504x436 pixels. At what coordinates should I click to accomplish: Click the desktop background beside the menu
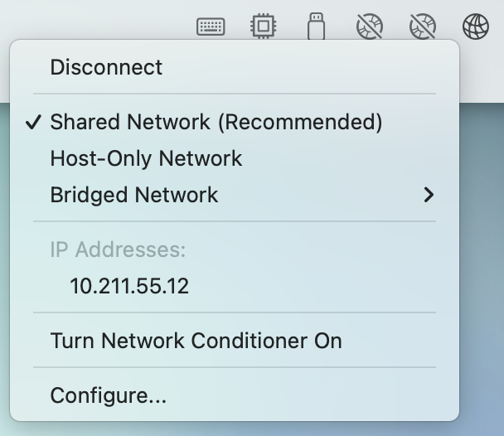(x=481, y=249)
